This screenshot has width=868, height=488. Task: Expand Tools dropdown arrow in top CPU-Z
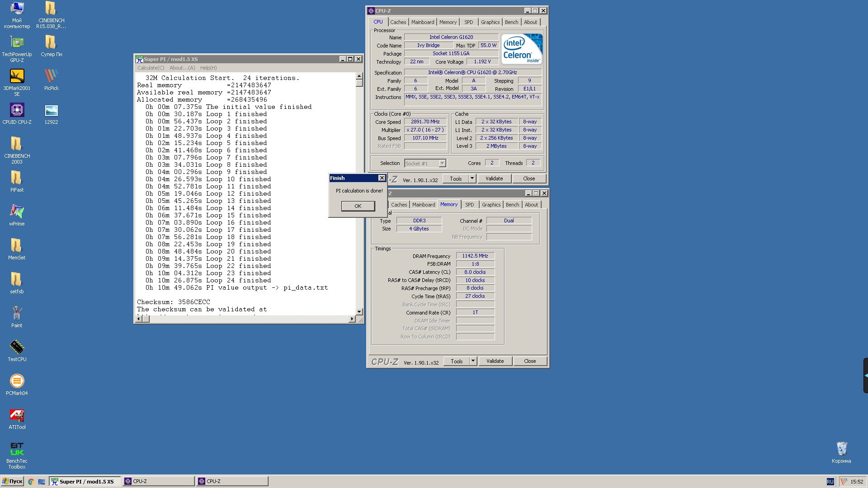pos(472,179)
